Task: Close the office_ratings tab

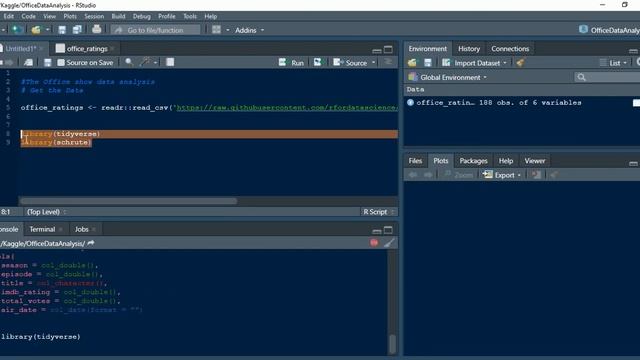Action: point(112,49)
